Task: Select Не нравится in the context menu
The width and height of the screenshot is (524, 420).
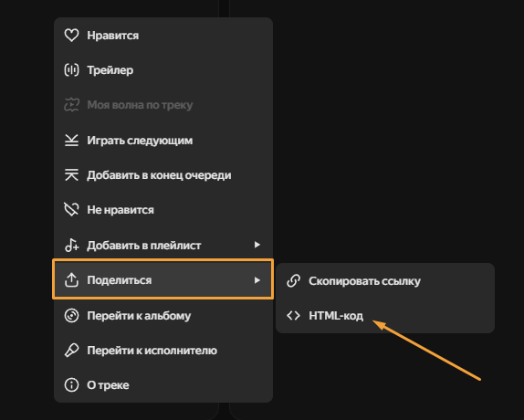Action: [163, 210]
